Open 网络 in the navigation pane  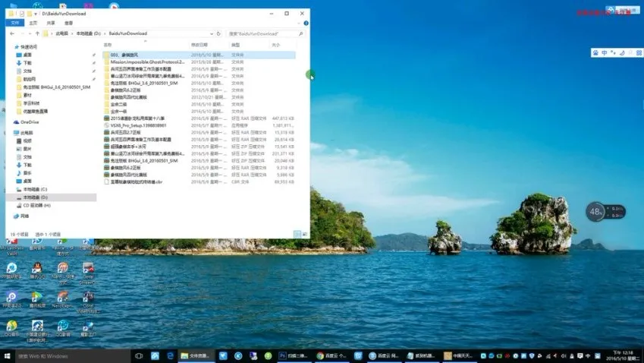click(x=24, y=216)
